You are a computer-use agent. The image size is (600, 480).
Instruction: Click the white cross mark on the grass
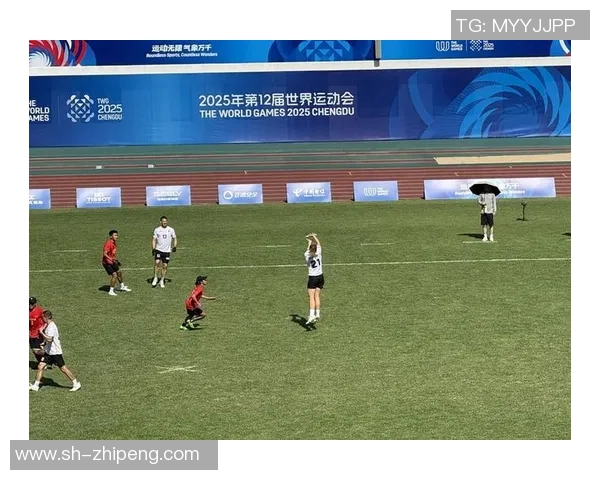tap(177, 369)
